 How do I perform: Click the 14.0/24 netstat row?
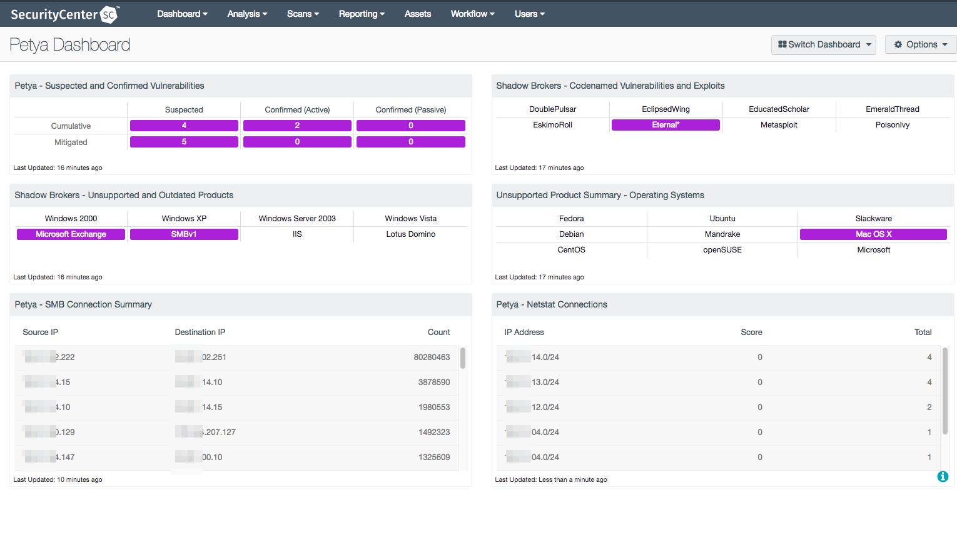click(x=718, y=357)
